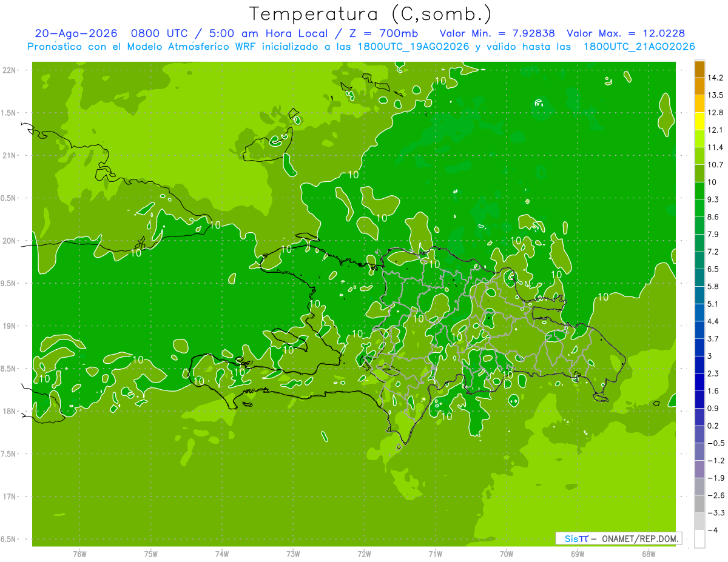The width and height of the screenshot is (728, 562).
Task: Click the colorbar label '-0.5'
Action: (715, 443)
